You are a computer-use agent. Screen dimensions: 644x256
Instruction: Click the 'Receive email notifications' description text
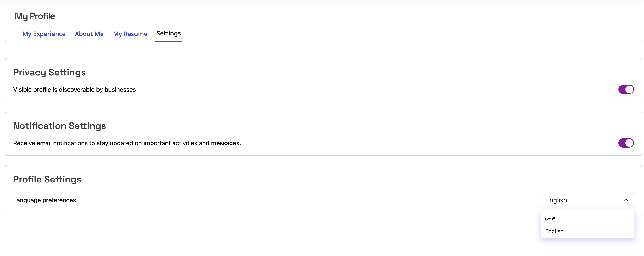[127, 143]
